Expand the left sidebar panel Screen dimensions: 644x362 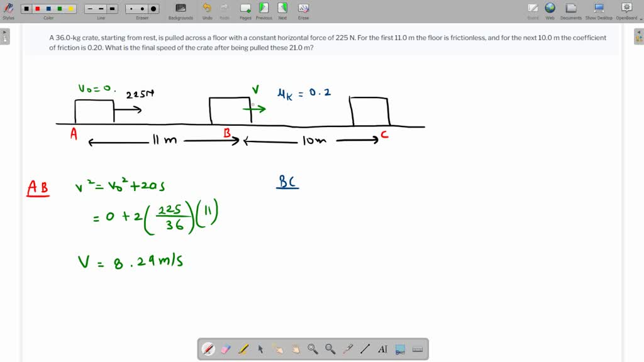(x=5, y=36)
